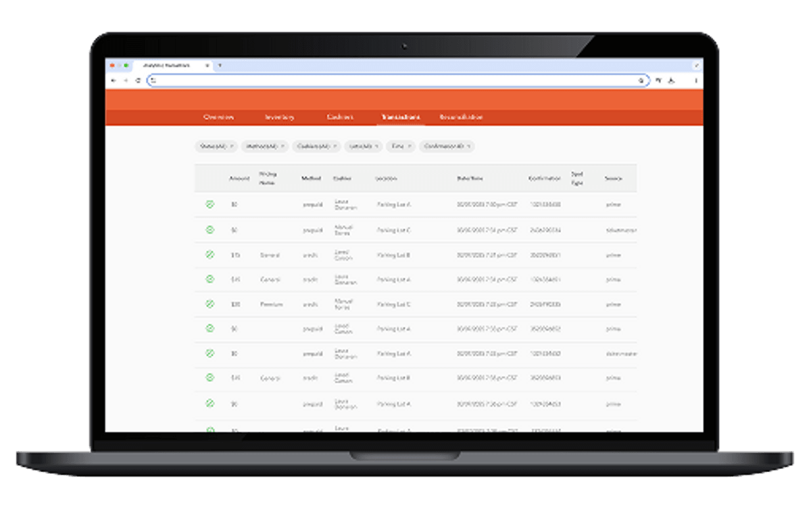The image size is (811, 532).
Task: Click the browser back arrow
Action: (113, 80)
